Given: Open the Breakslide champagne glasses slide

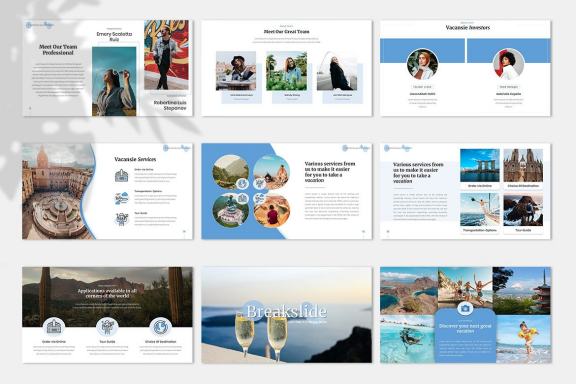Looking at the screenshot, I should coord(287,315).
